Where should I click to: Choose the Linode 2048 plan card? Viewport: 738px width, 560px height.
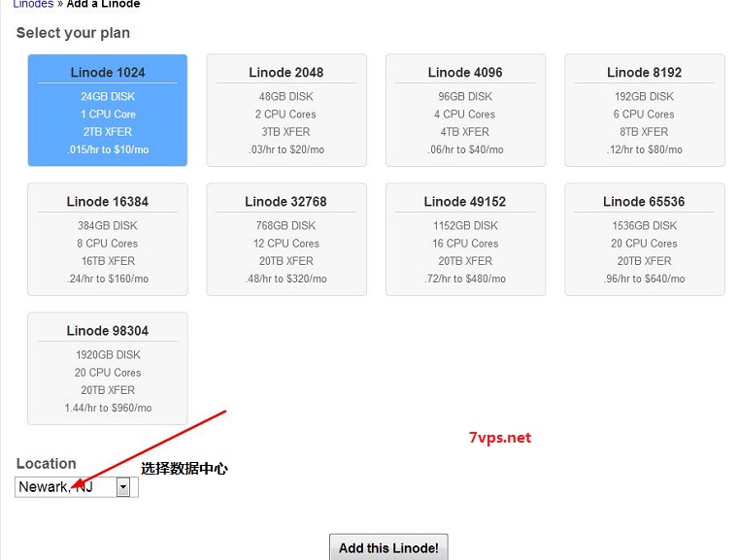point(286,110)
